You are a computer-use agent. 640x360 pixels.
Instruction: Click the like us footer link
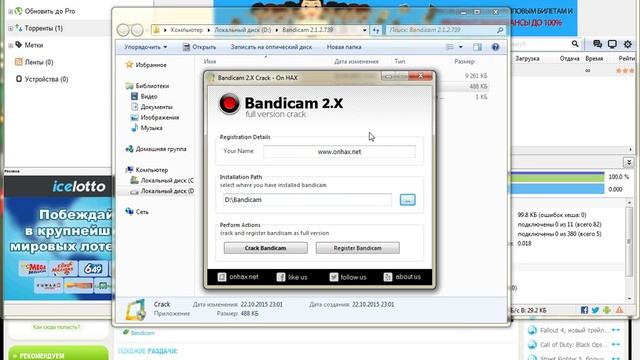(292, 277)
